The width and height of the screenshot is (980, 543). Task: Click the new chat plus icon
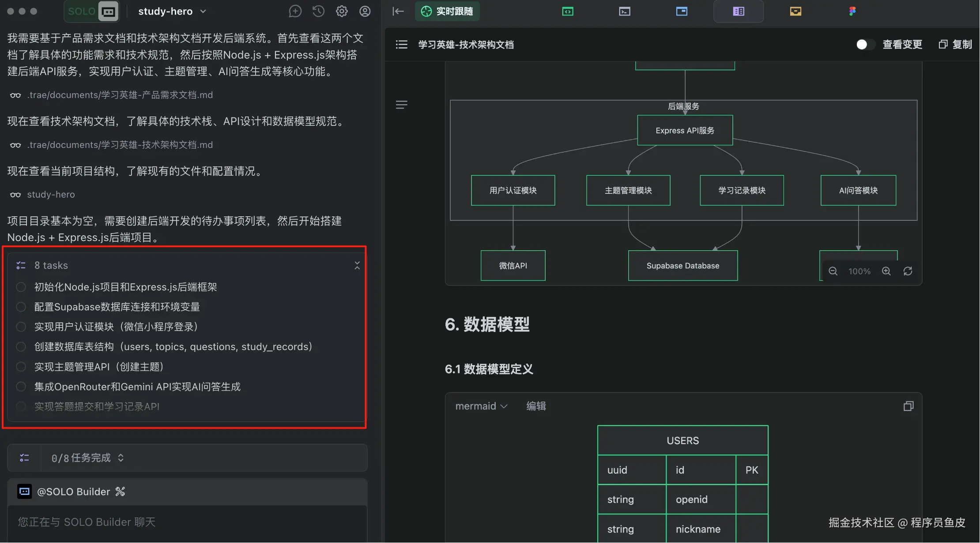[x=295, y=11]
